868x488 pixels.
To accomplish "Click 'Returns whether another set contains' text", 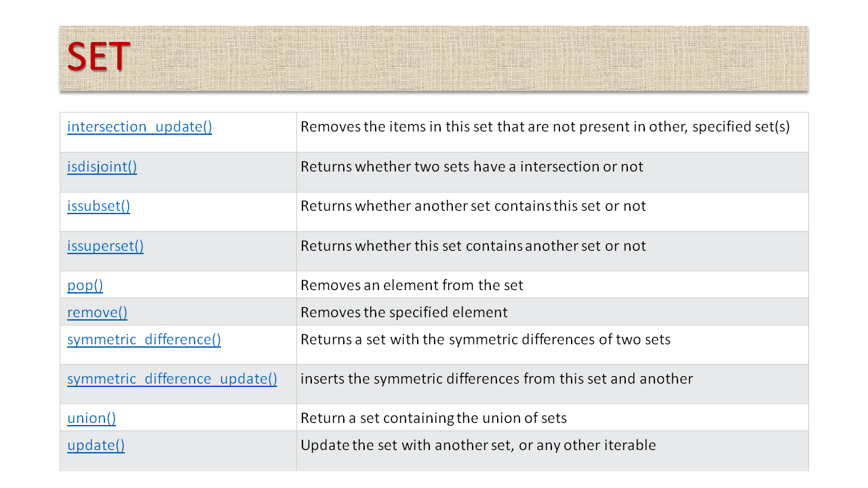I will click(473, 206).
